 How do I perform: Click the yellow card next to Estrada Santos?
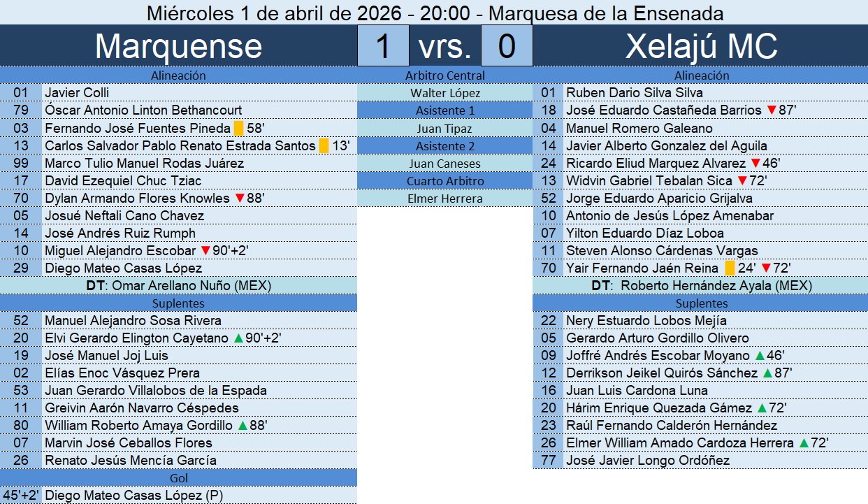coord(324,146)
